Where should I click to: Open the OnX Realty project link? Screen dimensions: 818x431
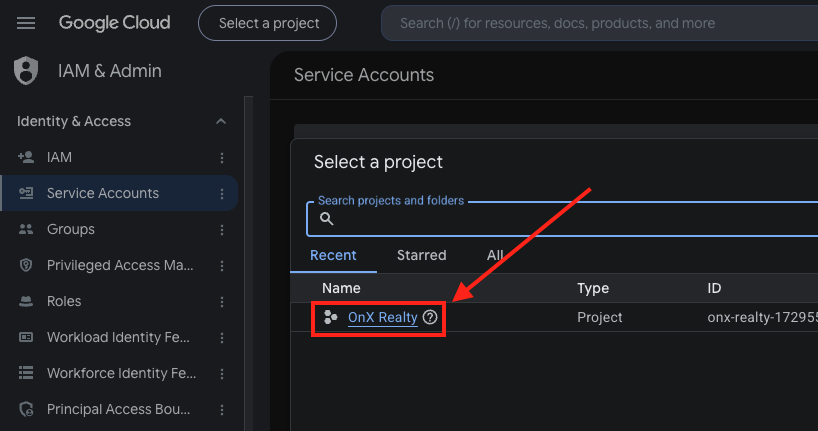[382, 317]
